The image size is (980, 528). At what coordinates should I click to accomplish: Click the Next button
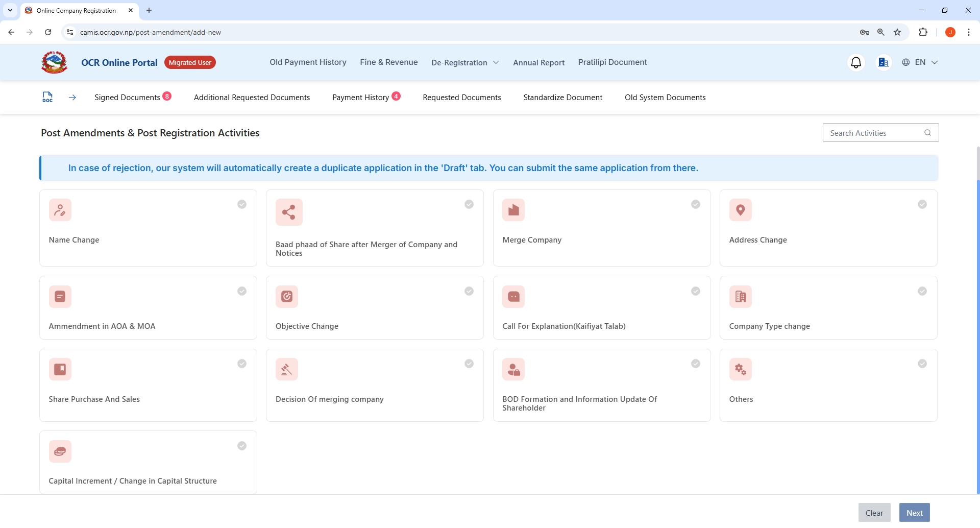pyautogui.click(x=914, y=512)
